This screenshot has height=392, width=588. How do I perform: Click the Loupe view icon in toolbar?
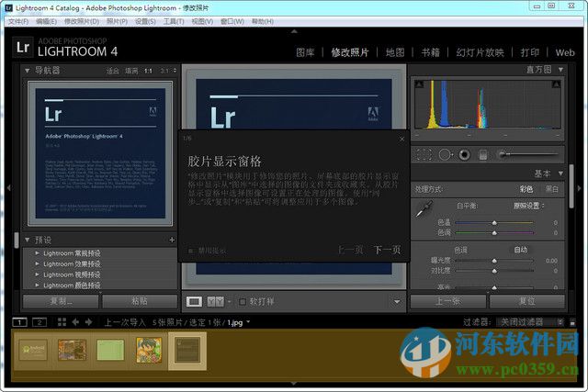click(x=194, y=302)
